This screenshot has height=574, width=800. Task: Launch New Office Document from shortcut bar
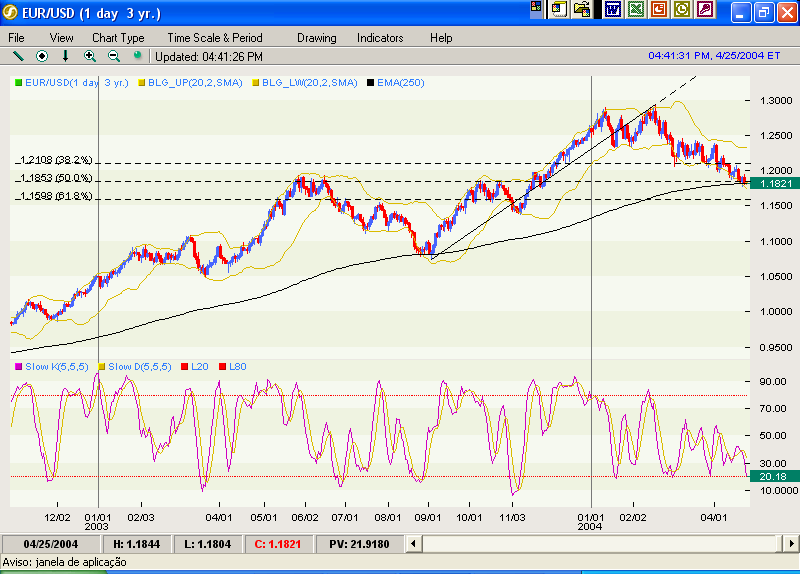tap(559, 9)
